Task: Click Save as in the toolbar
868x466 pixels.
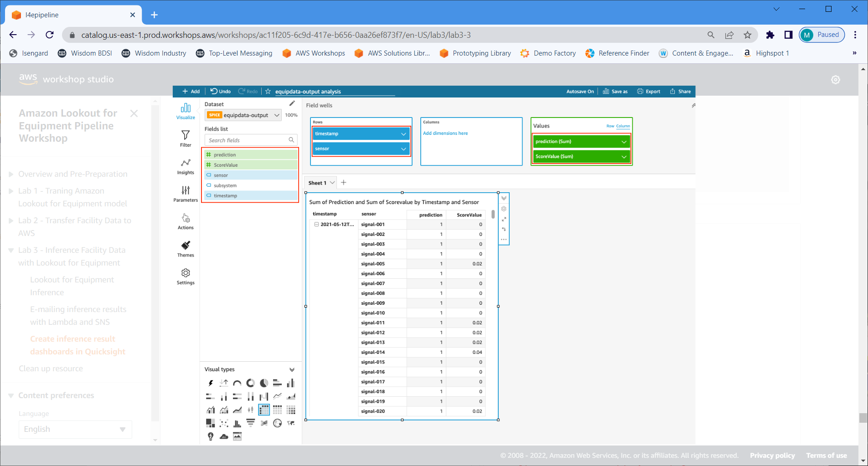Action: point(615,92)
